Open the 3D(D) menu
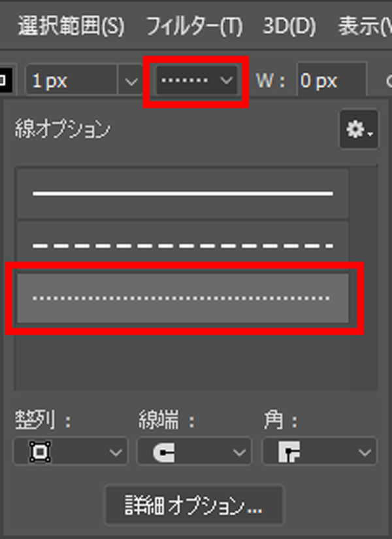The width and height of the screenshot is (392, 539). pyautogui.click(x=289, y=26)
